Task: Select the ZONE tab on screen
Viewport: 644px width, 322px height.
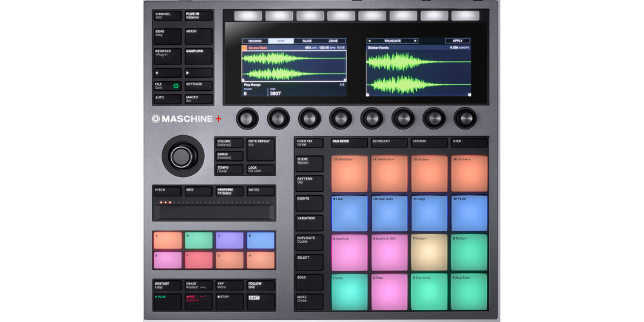Action: point(333,41)
